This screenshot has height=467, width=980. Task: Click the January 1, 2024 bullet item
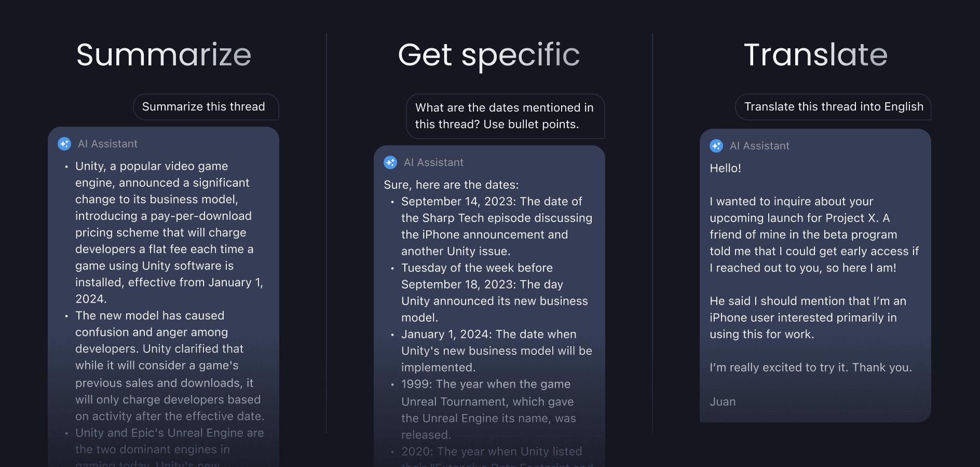click(x=496, y=351)
